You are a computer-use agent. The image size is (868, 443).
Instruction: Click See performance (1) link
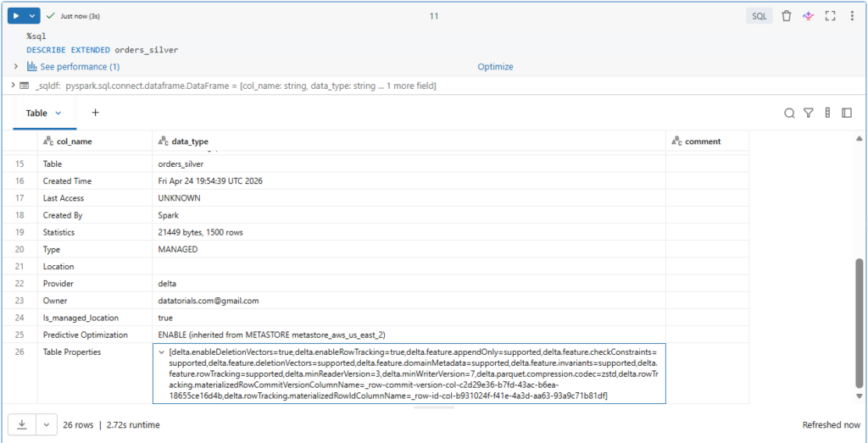point(80,66)
